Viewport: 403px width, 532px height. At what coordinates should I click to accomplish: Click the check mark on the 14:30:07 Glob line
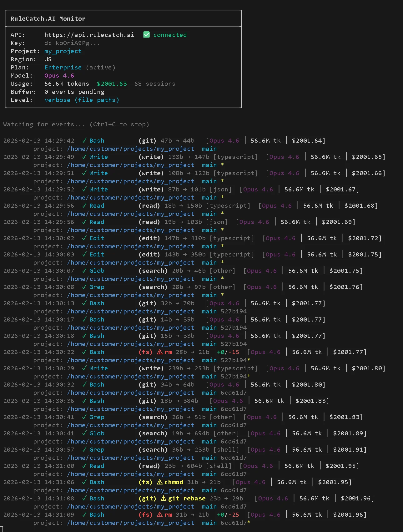[x=84, y=271]
